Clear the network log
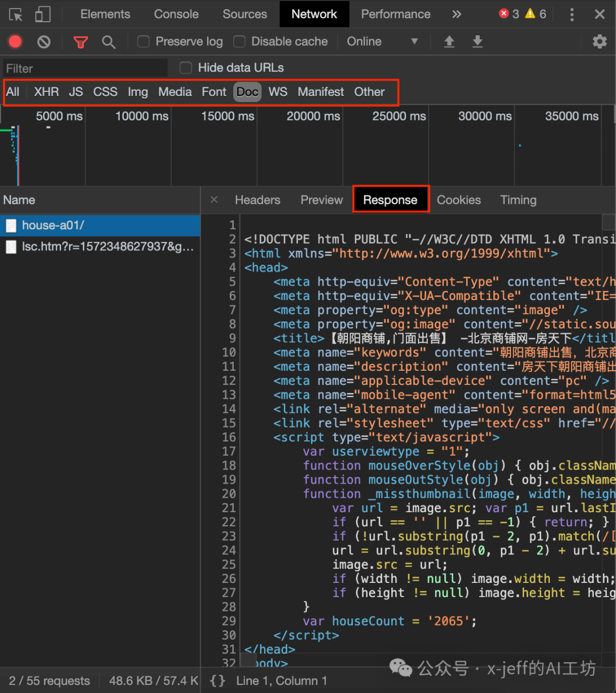Viewport: 616px width, 693px height. pyautogui.click(x=44, y=42)
